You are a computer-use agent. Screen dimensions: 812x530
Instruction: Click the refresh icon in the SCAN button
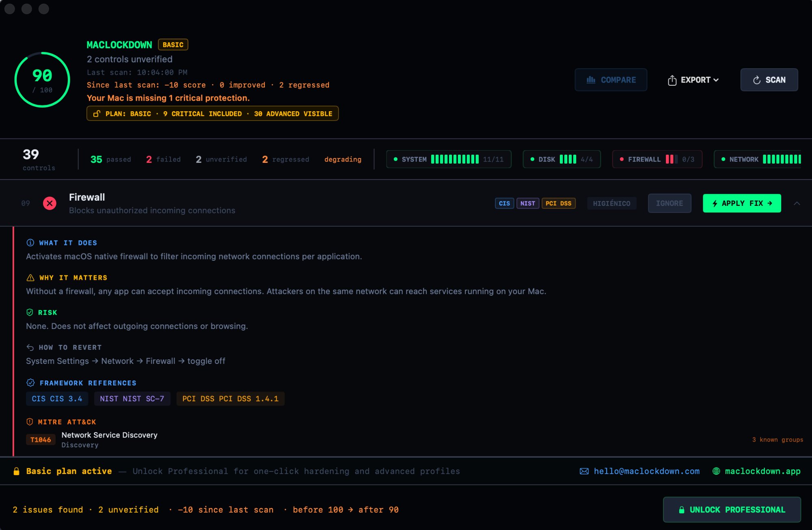757,80
